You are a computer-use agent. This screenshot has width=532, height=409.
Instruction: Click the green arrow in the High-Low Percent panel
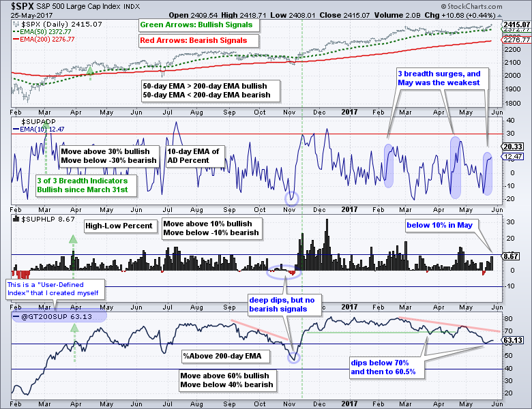coord(74,239)
